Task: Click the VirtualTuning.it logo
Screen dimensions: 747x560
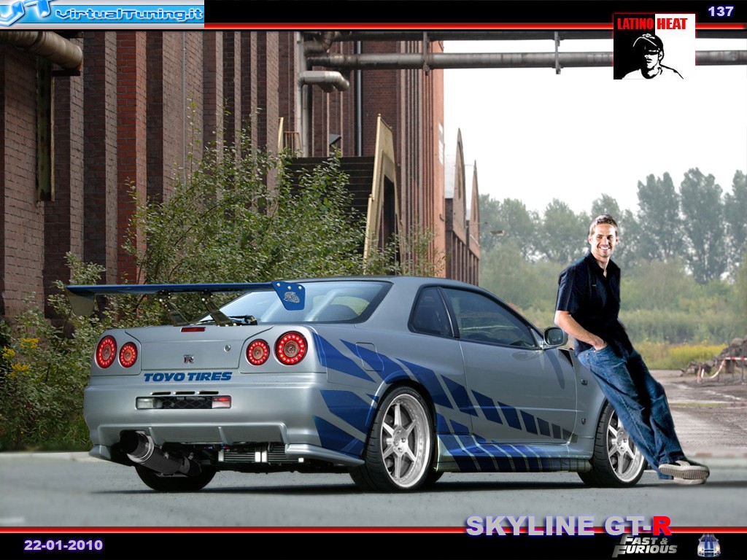Action: tap(102, 13)
